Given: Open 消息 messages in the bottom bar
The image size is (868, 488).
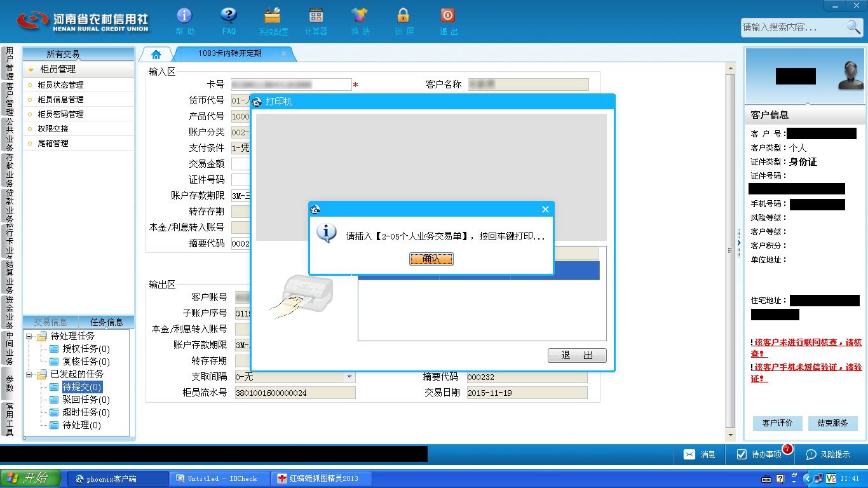Looking at the screenshot, I should coord(699,454).
